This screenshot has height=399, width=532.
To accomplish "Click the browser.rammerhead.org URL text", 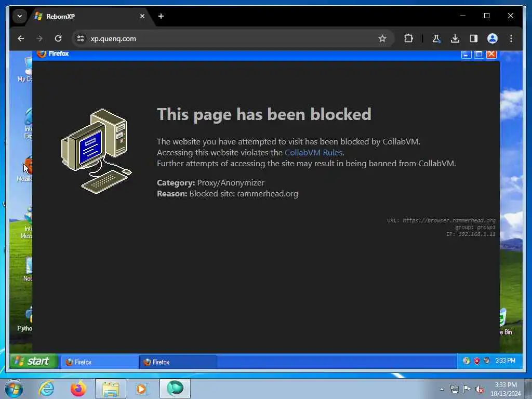I will pos(449,220).
